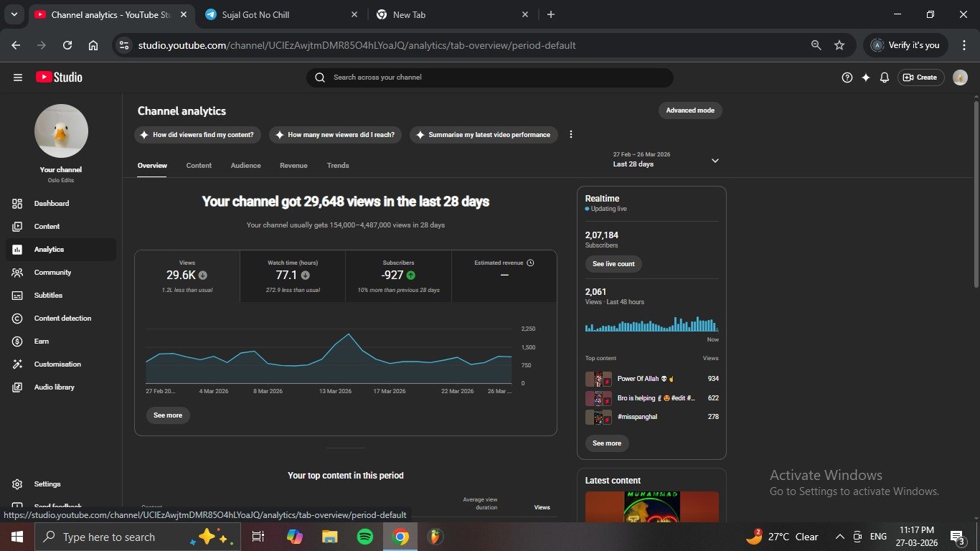Viewport: 980px width, 551px height.
Task: Click the See live count button
Action: 613,264
